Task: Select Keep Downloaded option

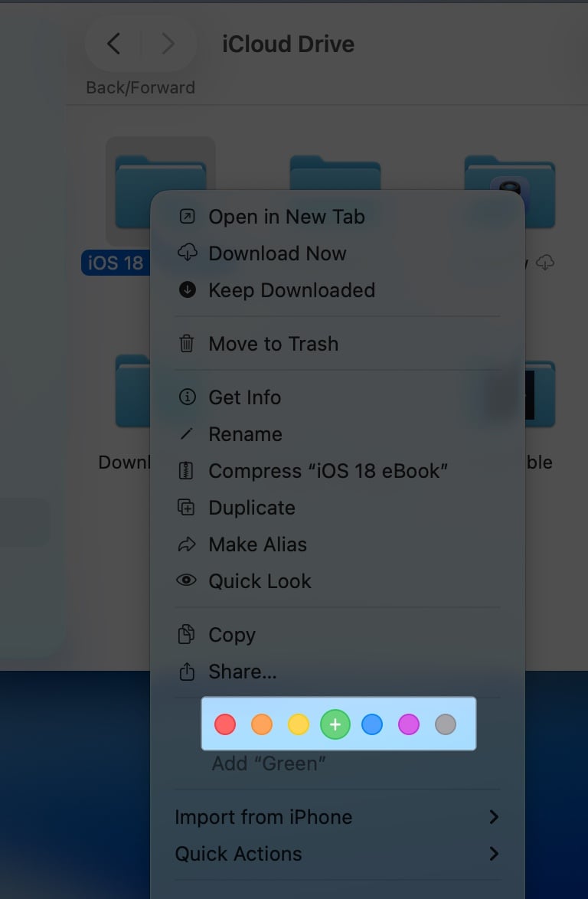Action: (338, 290)
